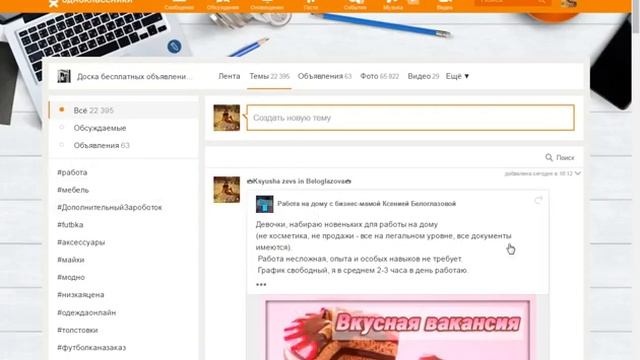Open Ksyusha's avatar next to the post

point(227,189)
